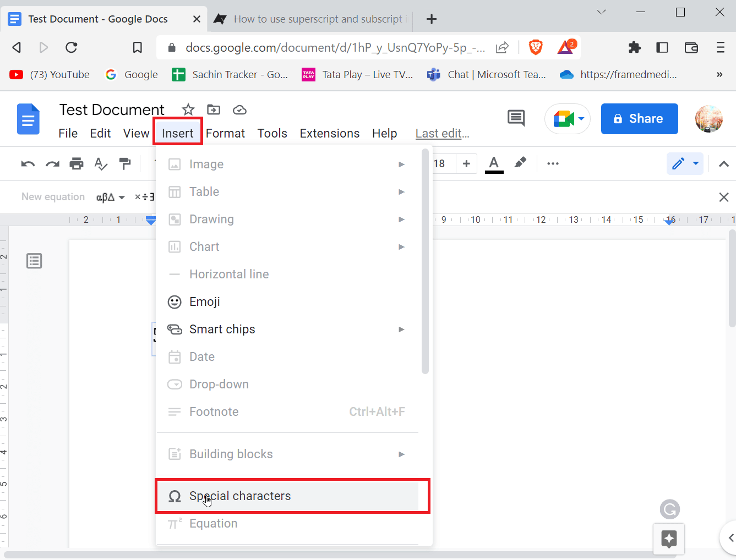Image resolution: width=736 pixels, height=560 pixels.
Task: Click the Google Docs home icon
Action: click(x=28, y=119)
